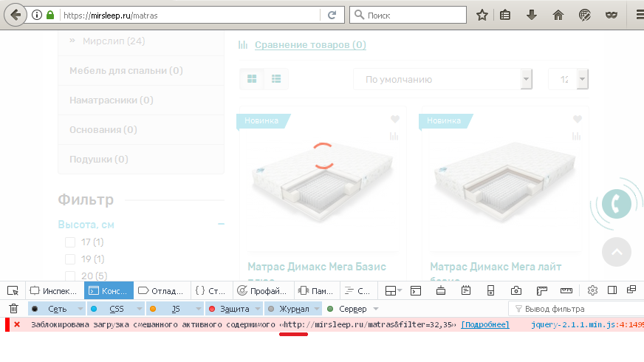Expand the Защита filter dropdown arrow

(258, 309)
